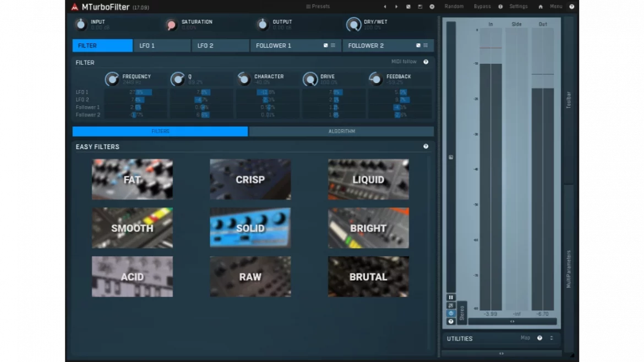Open the Menu button
Screen dimensions: 644x362
[556, 7]
